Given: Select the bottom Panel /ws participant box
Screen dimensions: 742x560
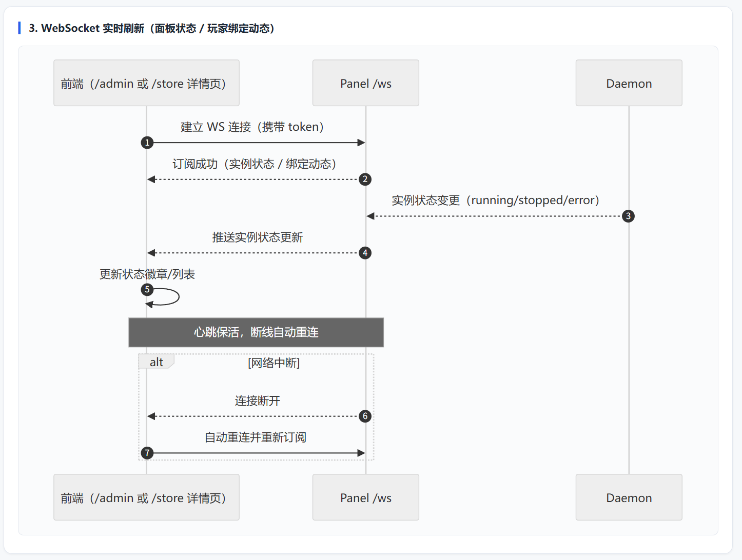Looking at the screenshot, I should pos(366,497).
